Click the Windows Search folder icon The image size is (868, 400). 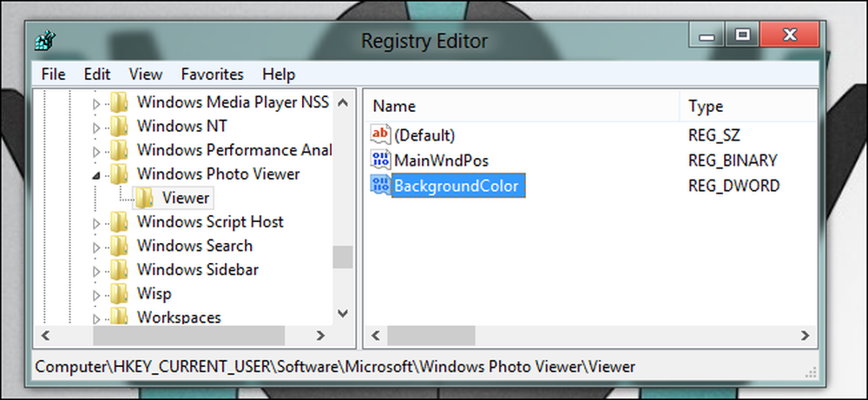coord(118,246)
